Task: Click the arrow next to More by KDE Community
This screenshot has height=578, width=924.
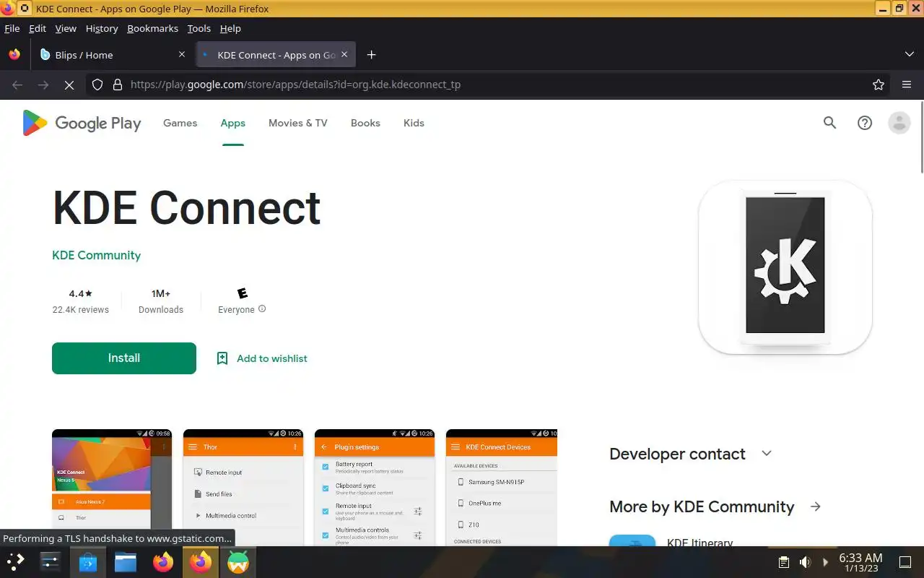Action: [x=816, y=506]
